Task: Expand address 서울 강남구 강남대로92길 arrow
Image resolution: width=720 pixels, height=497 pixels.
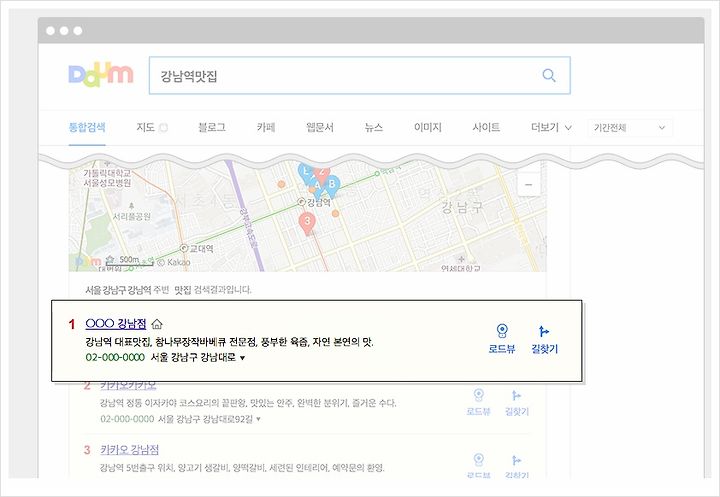Action: click(258, 419)
